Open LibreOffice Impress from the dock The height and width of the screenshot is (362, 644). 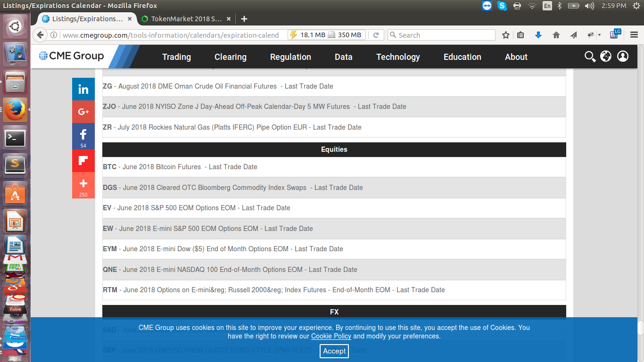(15, 221)
